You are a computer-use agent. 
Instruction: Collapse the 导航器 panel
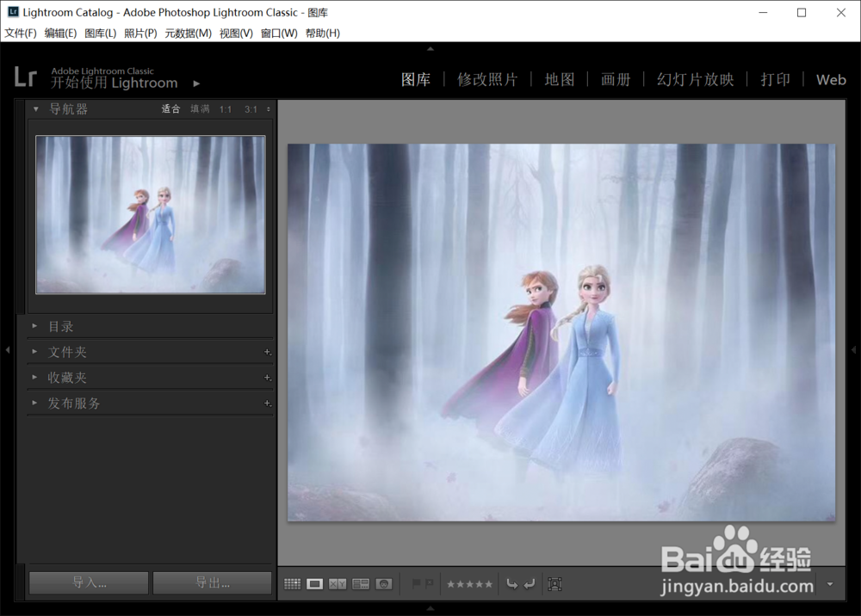coord(35,109)
